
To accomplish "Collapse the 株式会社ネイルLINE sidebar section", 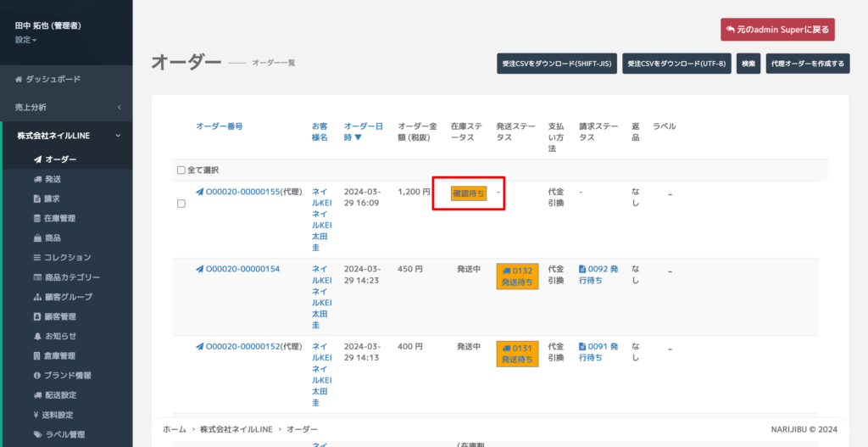I will (118, 136).
